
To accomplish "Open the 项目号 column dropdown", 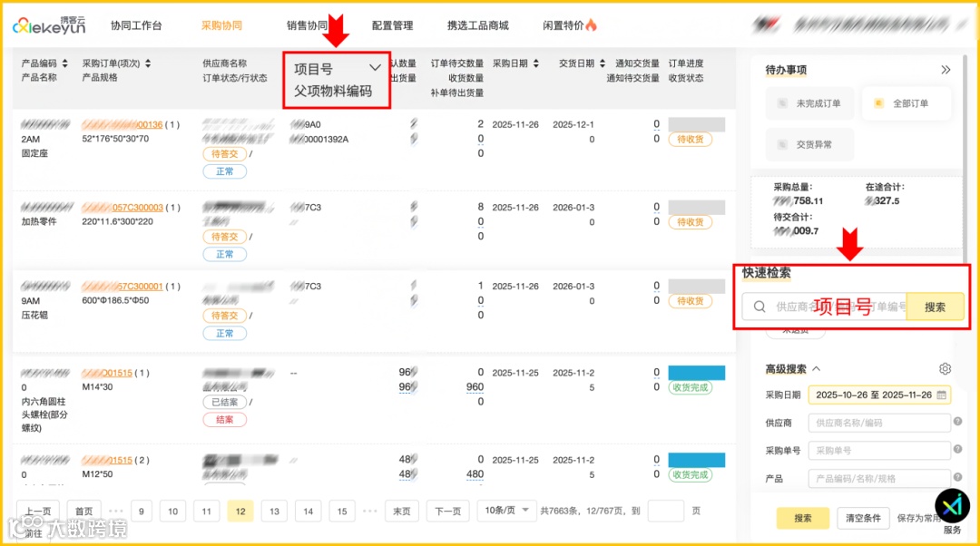I will click(x=374, y=67).
